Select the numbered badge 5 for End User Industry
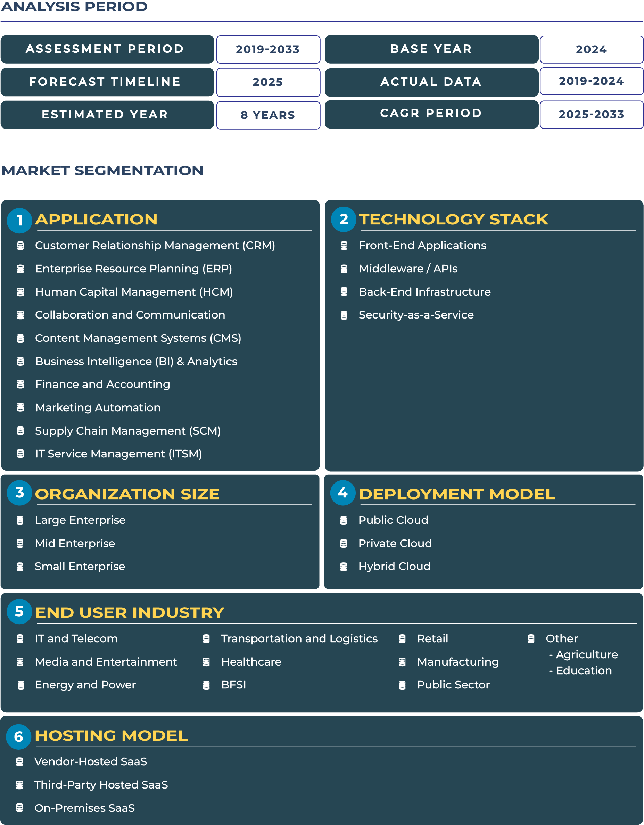The image size is (644, 825). [x=20, y=613]
